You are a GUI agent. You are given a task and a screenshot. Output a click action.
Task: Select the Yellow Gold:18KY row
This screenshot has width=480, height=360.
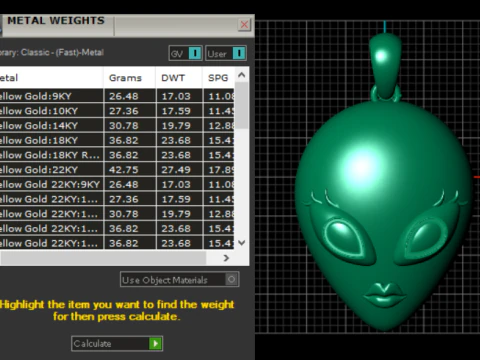click(x=117, y=140)
